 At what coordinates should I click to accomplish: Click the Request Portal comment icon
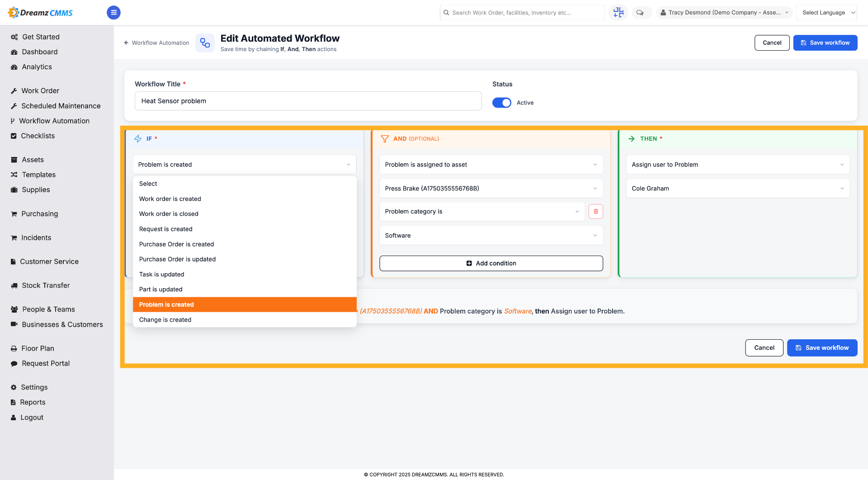(14, 363)
